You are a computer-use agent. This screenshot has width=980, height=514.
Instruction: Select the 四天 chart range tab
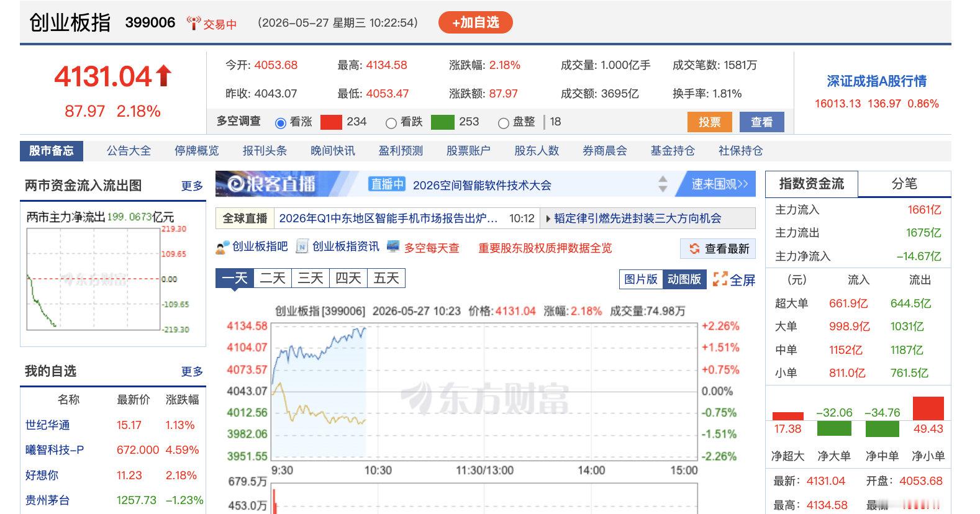pyautogui.click(x=348, y=278)
